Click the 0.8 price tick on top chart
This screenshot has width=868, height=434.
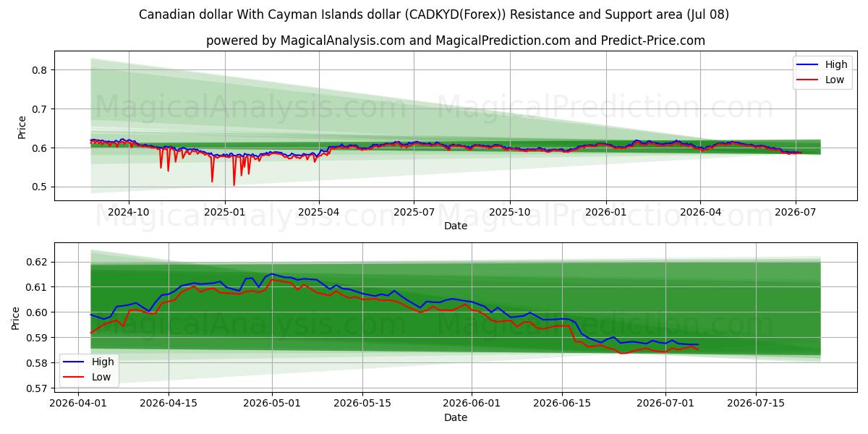click(x=40, y=70)
